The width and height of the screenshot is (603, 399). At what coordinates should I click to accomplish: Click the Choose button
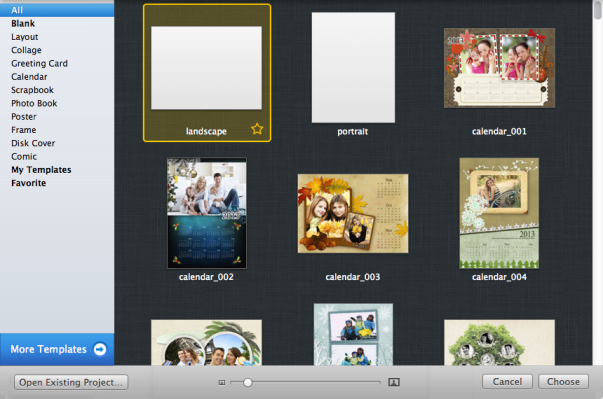point(563,382)
